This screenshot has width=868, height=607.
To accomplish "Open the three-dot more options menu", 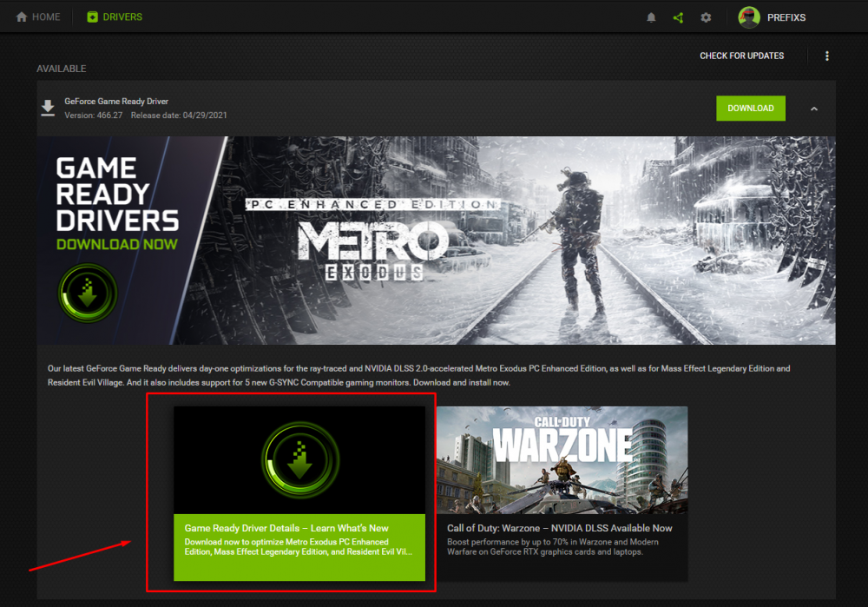I will click(827, 56).
